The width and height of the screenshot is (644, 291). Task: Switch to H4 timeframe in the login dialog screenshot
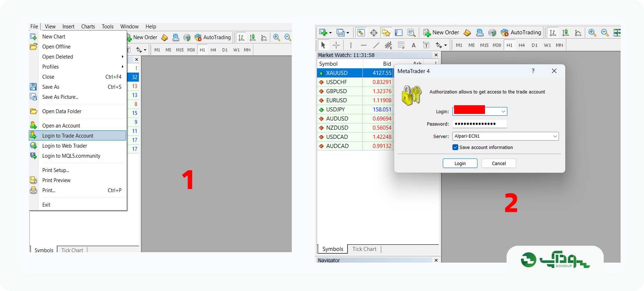point(522,45)
